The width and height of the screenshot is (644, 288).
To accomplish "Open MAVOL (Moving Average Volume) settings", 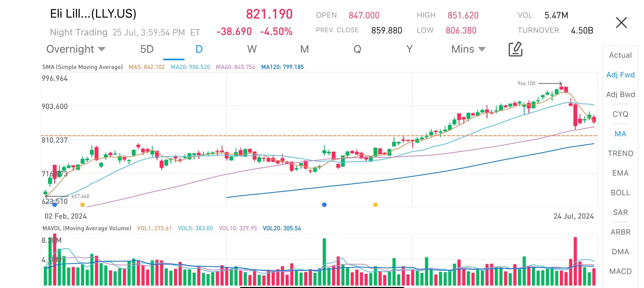I will (87, 228).
